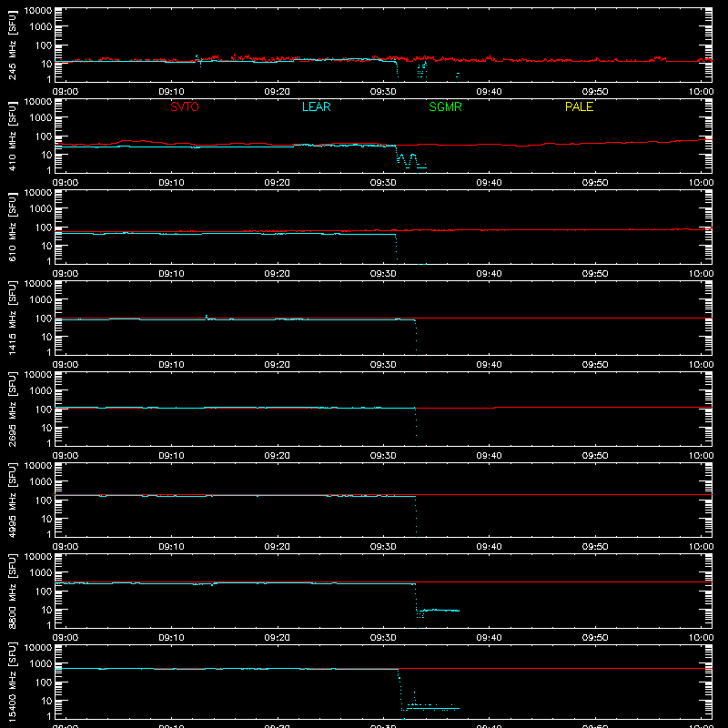Click 09:40 tick label under 2695 MHz plot
This screenshot has height=728, width=728.
tap(489, 456)
